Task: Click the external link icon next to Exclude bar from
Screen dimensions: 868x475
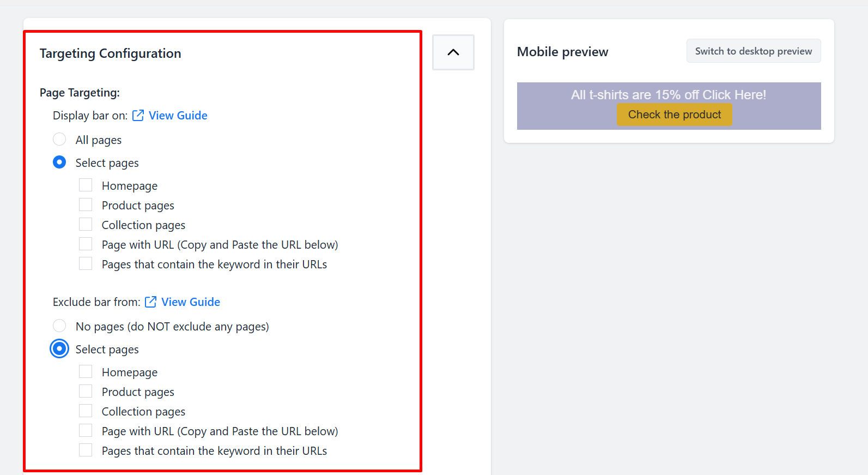Action: point(151,302)
